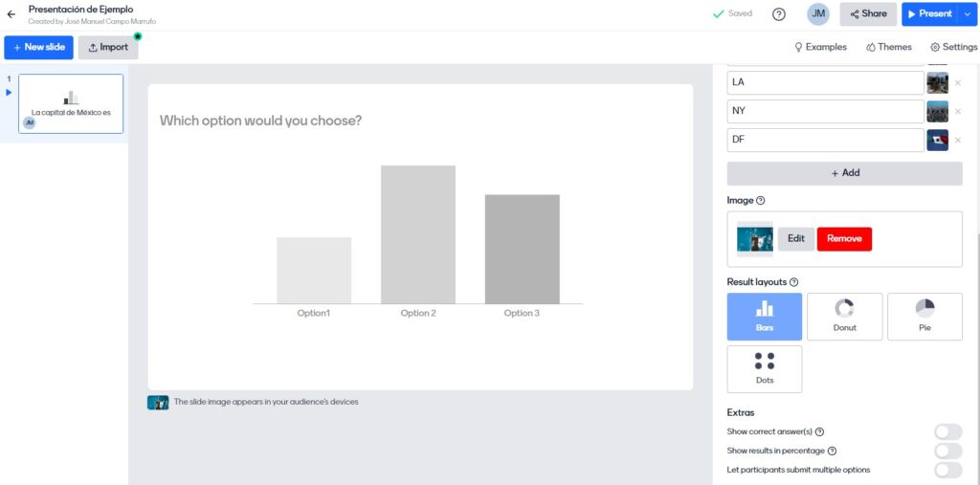Remove the DF option with X
This screenshot has width=980, height=485.
pos(957,141)
